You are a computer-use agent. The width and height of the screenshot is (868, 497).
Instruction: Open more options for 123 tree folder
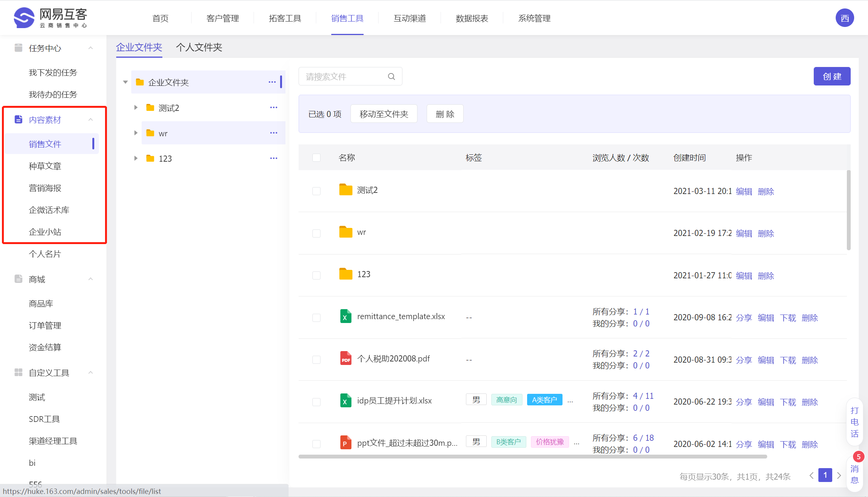pos(274,158)
